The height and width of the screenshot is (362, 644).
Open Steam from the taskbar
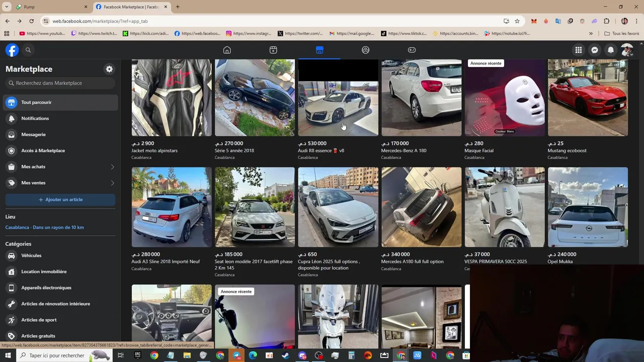[x=285, y=355]
